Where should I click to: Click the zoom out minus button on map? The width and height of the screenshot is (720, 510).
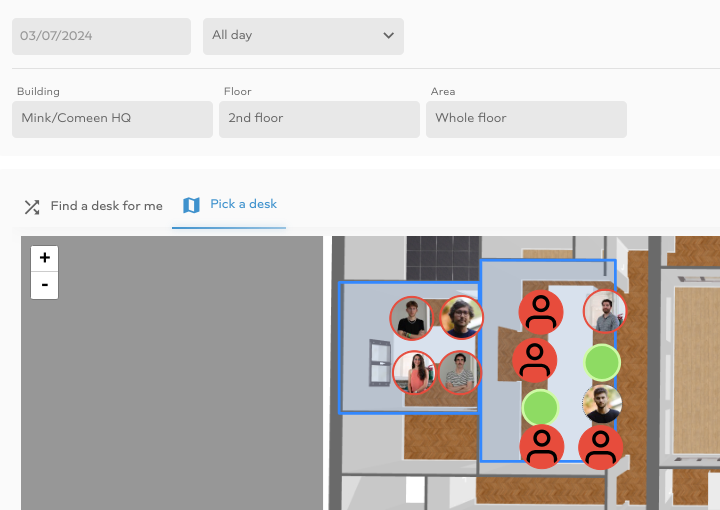pyautogui.click(x=45, y=285)
